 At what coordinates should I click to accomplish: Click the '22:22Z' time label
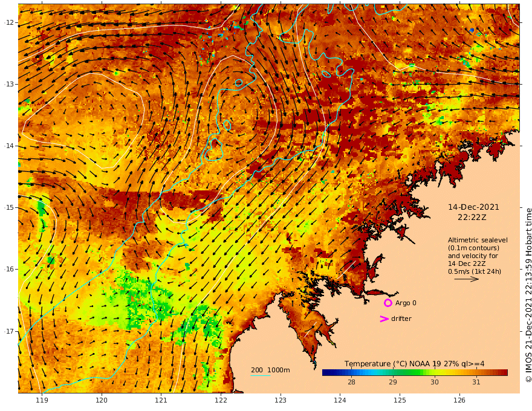pyautogui.click(x=472, y=218)
